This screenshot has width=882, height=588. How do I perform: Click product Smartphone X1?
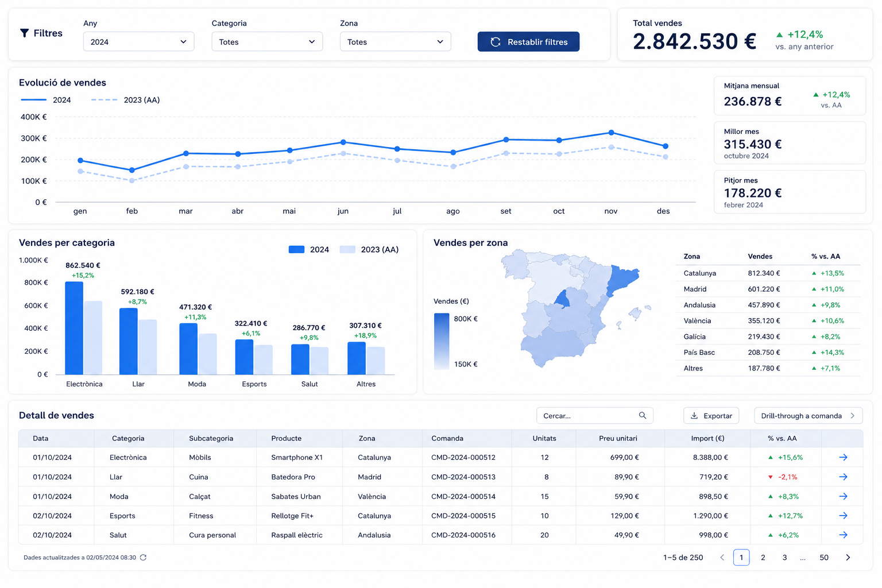[x=297, y=458]
